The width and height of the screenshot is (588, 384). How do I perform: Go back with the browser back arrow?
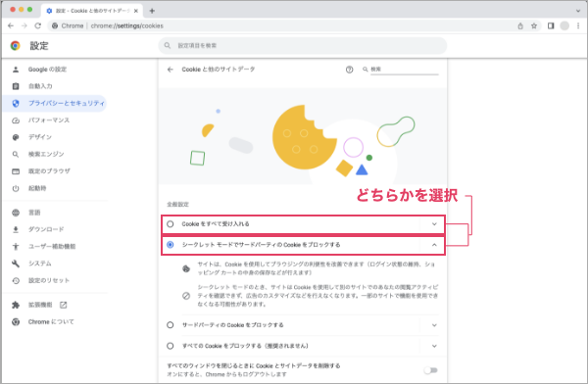point(11,25)
